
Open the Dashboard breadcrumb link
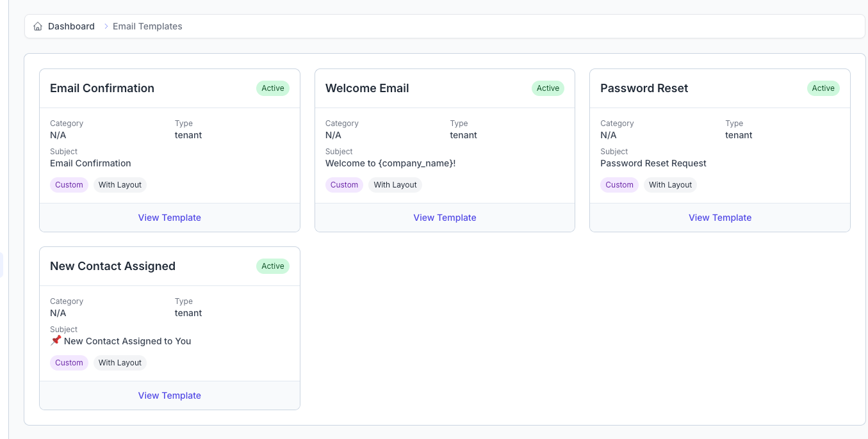coord(71,26)
